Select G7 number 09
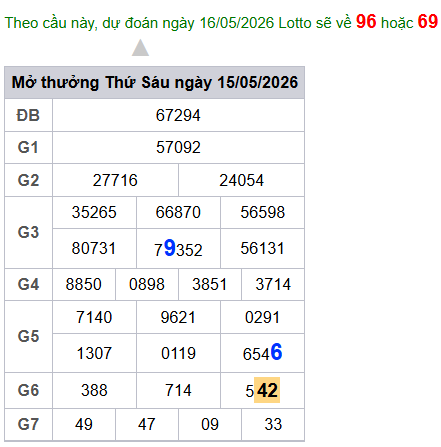Image resolution: width=441 pixels, height=447 pixels. point(210,424)
